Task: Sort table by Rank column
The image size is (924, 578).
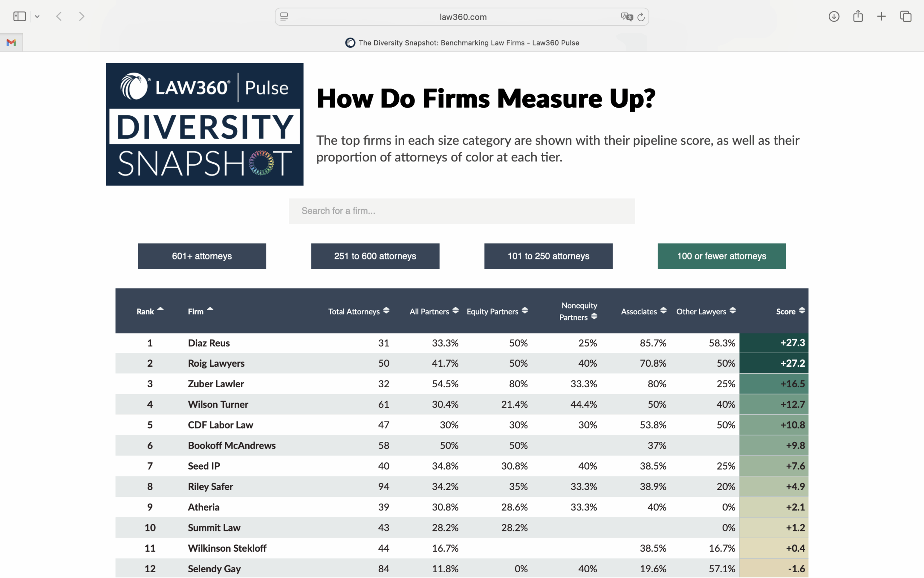Action: [150, 311]
